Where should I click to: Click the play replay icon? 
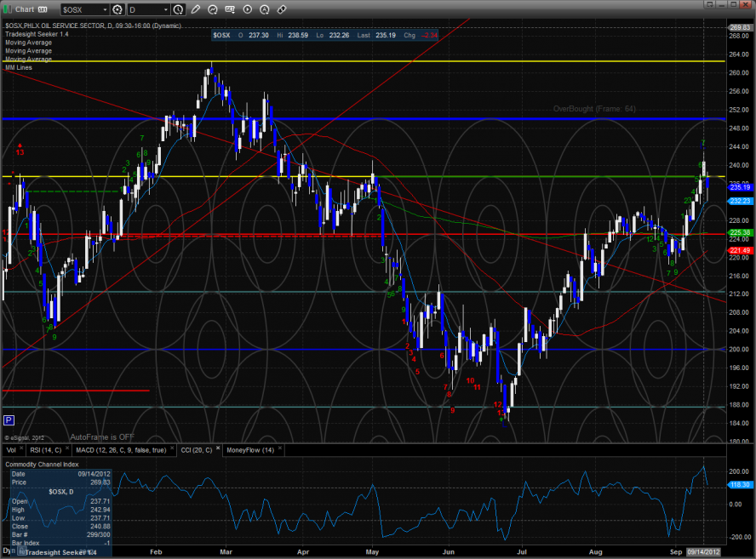click(x=247, y=9)
